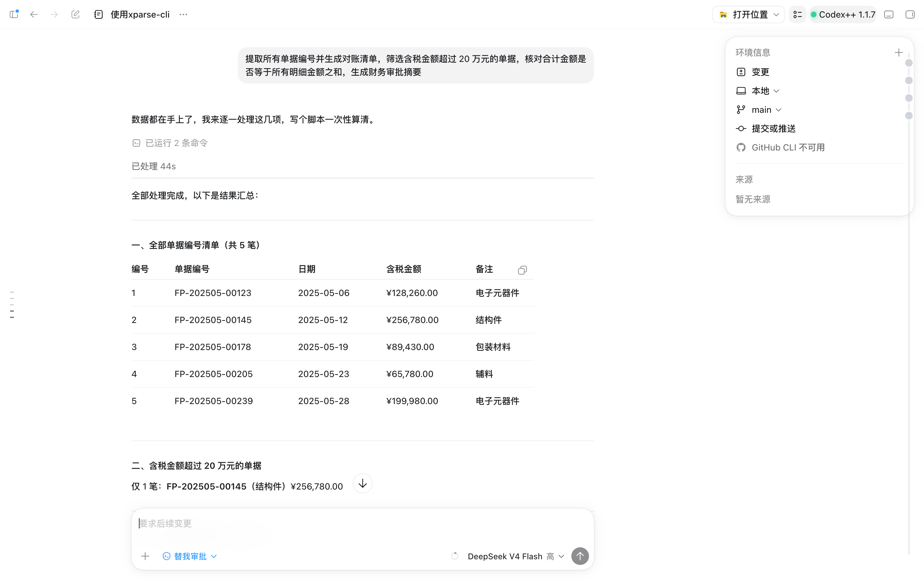Click the GitHub logo icon

click(x=741, y=147)
